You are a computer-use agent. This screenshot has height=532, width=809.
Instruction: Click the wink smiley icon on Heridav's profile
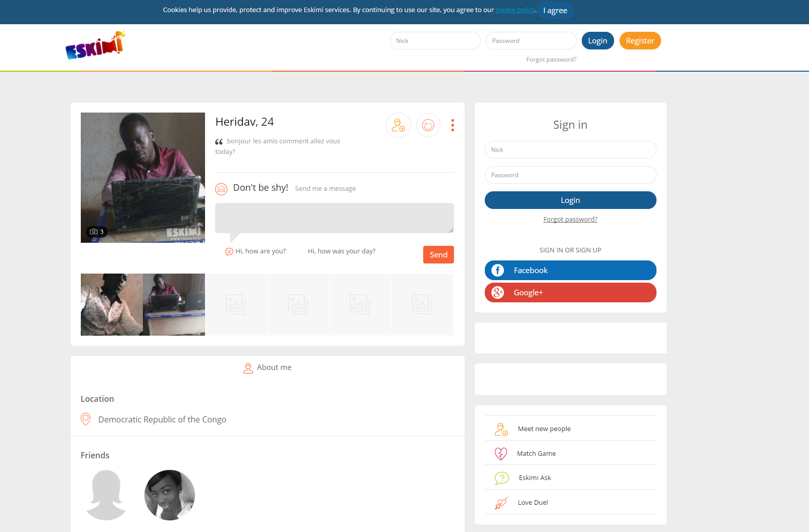tap(428, 125)
